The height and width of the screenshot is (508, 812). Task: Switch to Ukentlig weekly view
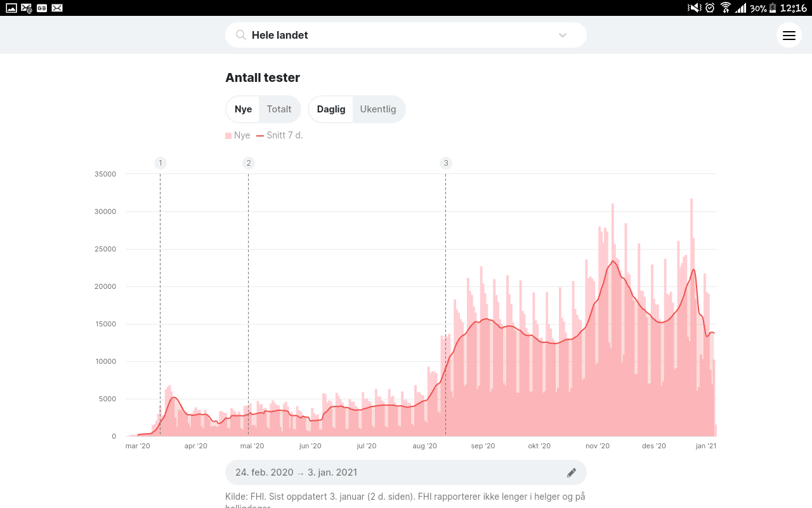[x=378, y=109]
